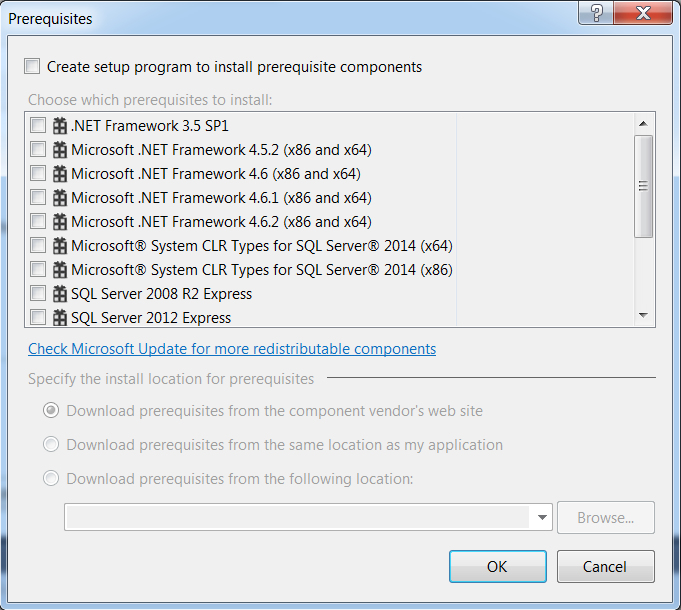Click the package icon beside .NET Framework 4.6 (x86 and x64)
The image size is (681, 610).
tap(60, 174)
